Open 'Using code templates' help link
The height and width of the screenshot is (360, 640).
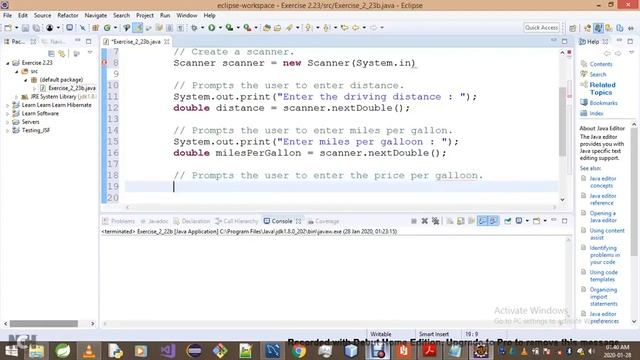pos(603,276)
